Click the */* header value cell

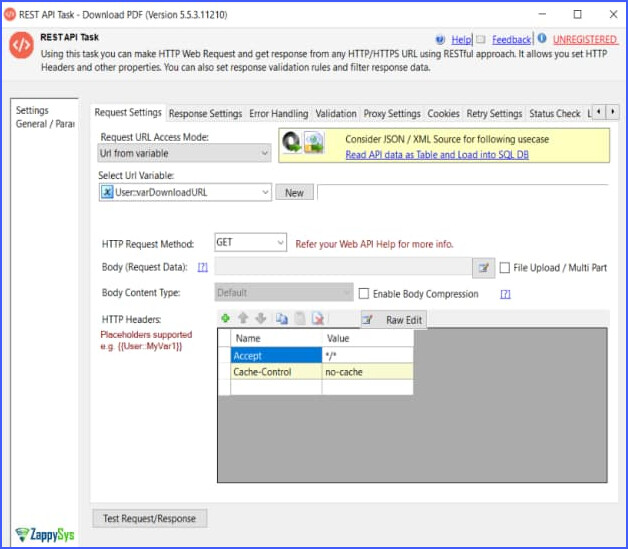(367, 355)
